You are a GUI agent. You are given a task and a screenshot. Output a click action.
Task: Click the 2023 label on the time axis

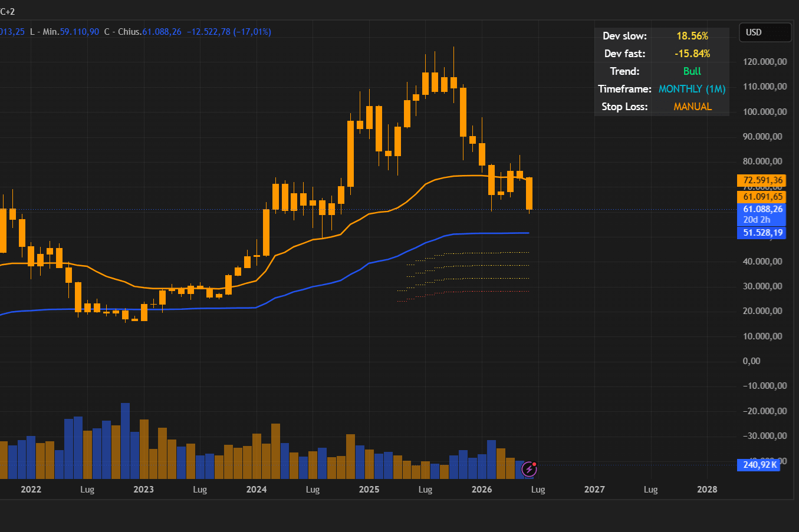point(144,490)
